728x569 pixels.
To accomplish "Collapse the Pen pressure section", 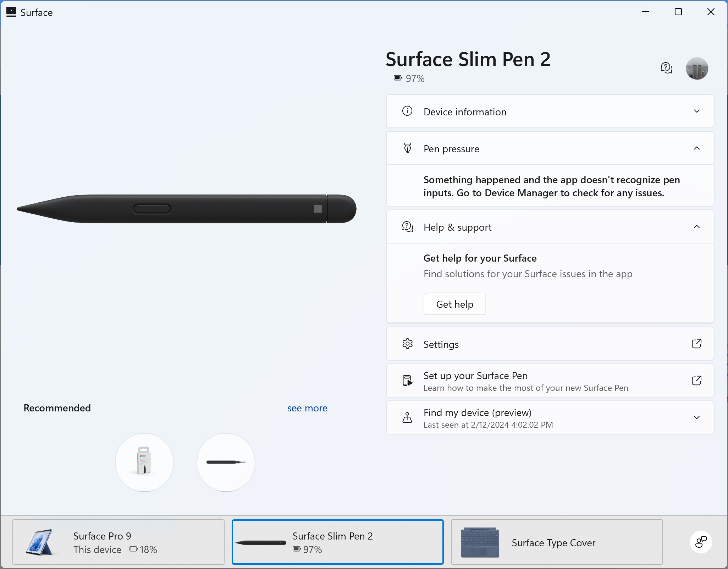I will (696, 148).
